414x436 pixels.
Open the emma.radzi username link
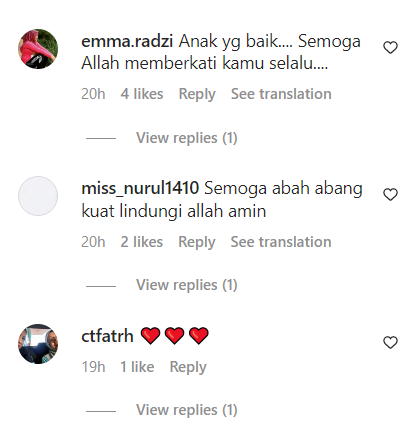coord(127,41)
